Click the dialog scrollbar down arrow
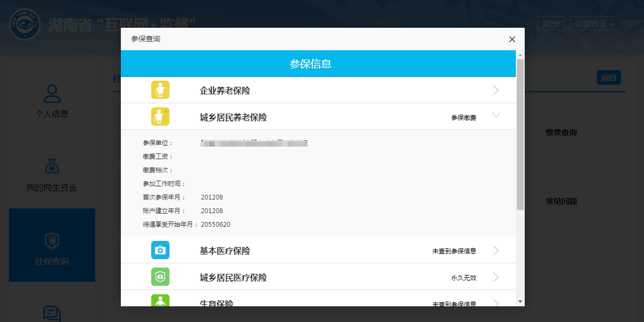This screenshot has width=644, height=322. pyautogui.click(x=520, y=302)
